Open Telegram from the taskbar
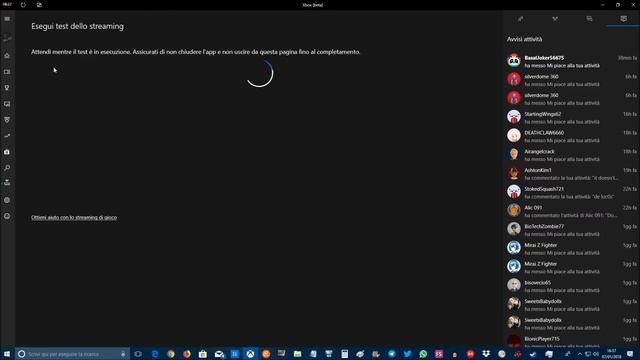The height and width of the screenshot is (360, 640). coord(391,354)
